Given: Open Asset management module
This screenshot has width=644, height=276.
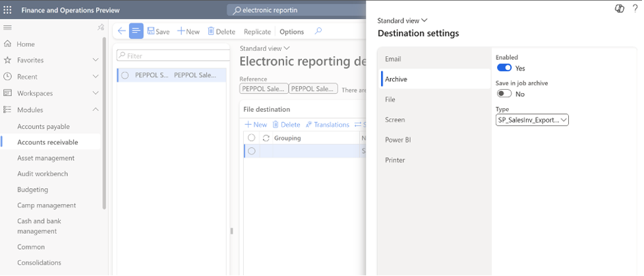Looking at the screenshot, I should [x=45, y=158].
